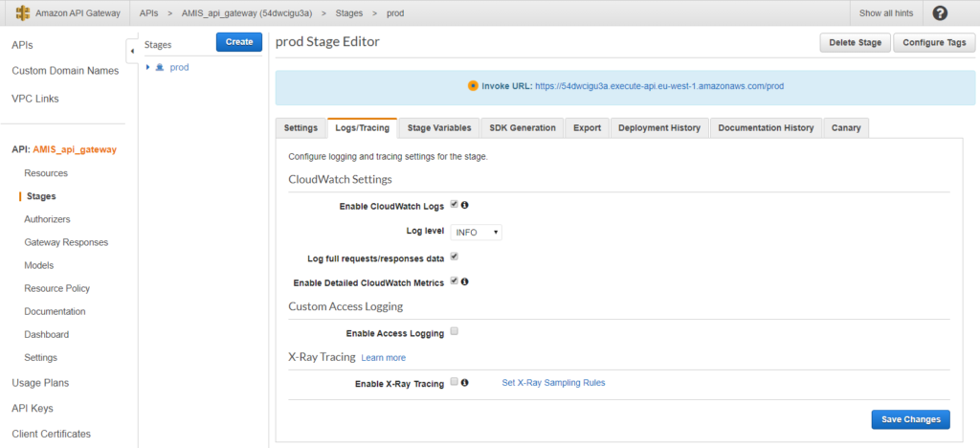Screen dimensions: 980x448
Task: Select Usage Plans in the sidebar
Action: (x=40, y=383)
